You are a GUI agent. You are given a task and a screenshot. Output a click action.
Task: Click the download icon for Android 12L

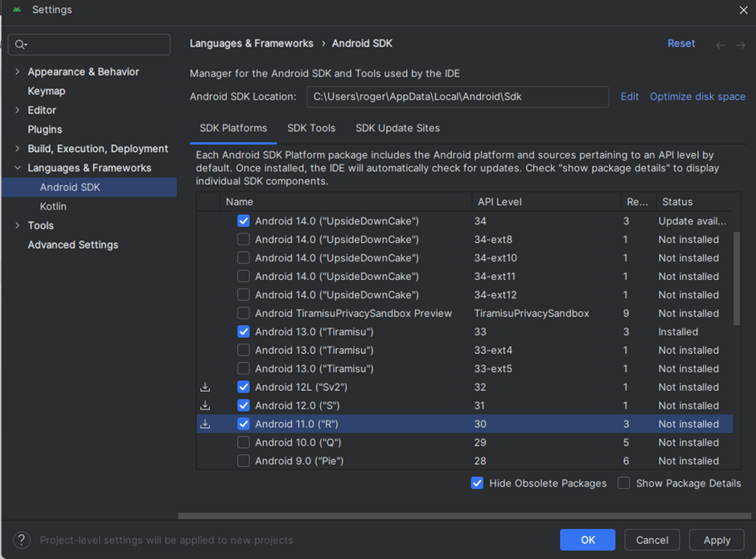[205, 387]
